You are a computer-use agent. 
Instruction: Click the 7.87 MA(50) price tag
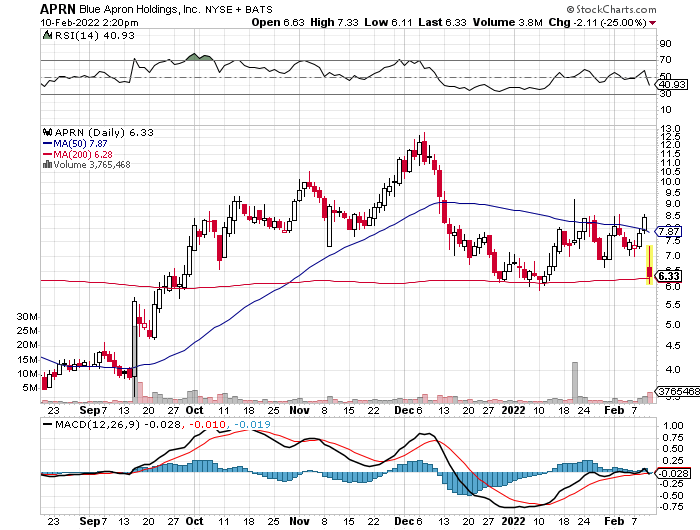668,231
